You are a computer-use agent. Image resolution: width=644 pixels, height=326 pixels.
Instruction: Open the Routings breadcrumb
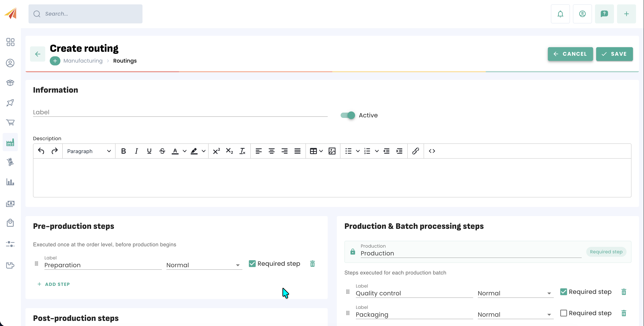125,61
